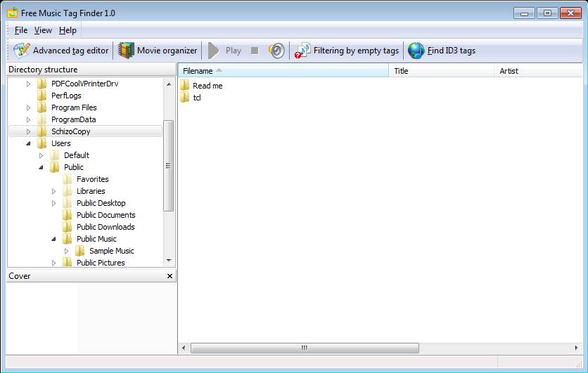Viewport: 588px width, 373px height.
Task: Click the directory tree vertical scrollbar thumb
Action: tap(169, 166)
